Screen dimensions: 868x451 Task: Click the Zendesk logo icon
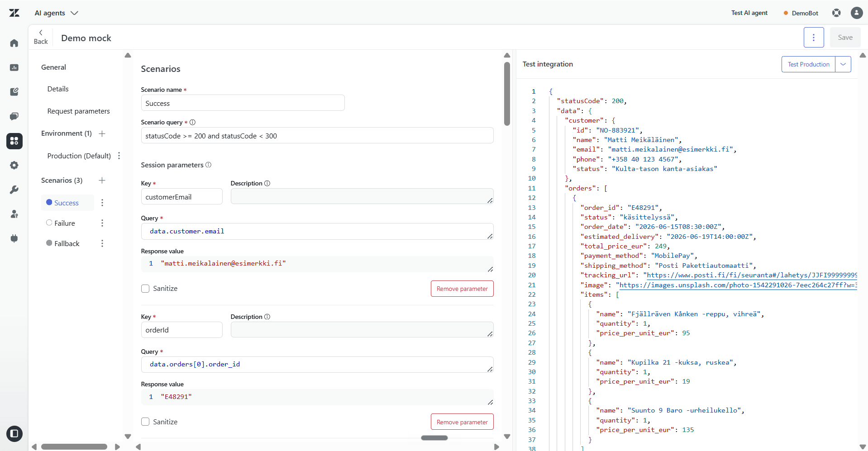click(14, 13)
